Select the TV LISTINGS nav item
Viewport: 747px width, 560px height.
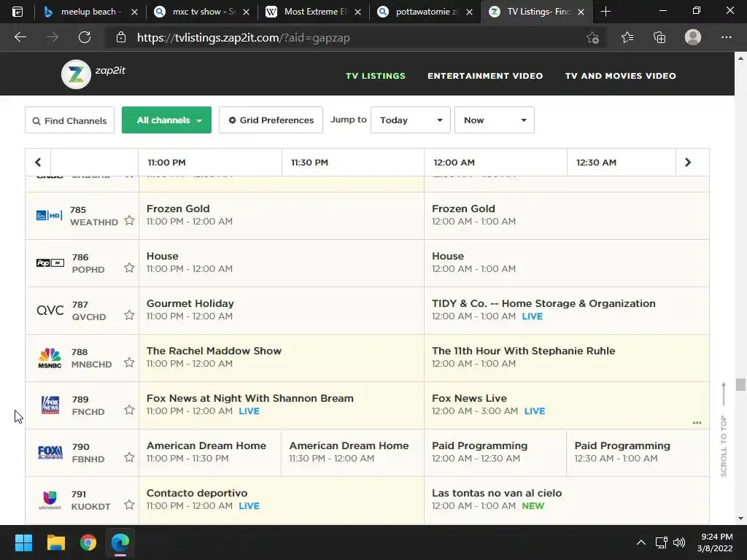click(376, 76)
